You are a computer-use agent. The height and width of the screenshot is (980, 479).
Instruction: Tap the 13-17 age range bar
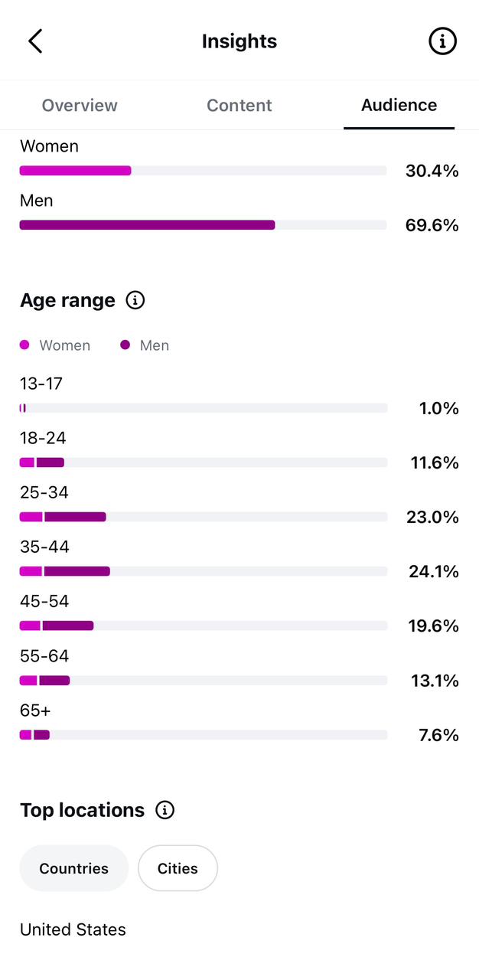click(204, 408)
